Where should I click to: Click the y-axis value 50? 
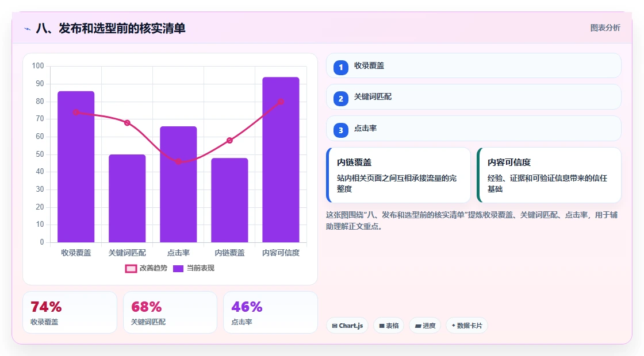[x=40, y=154]
